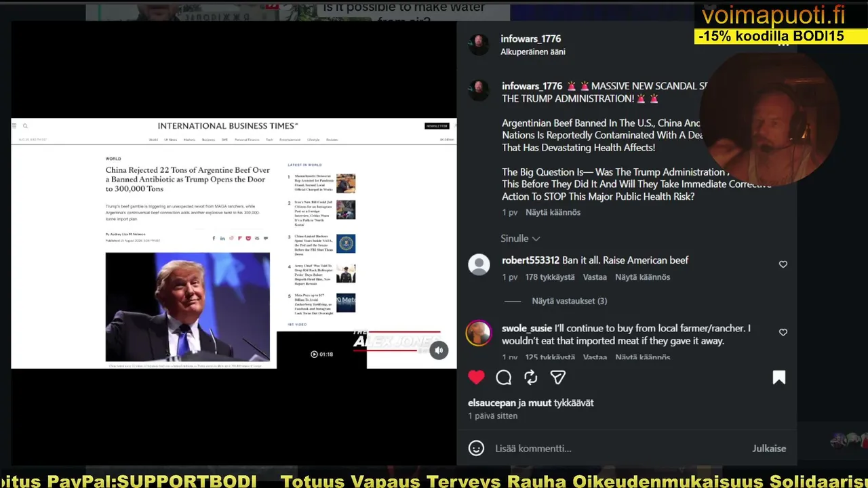
Task: Open Lifestyle in the IBT navigation
Action: pyautogui.click(x=313, y=140)
